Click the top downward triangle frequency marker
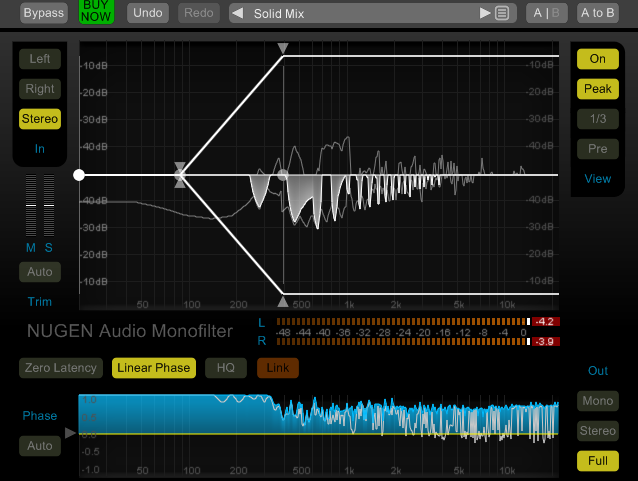 [x=283, y=48]
